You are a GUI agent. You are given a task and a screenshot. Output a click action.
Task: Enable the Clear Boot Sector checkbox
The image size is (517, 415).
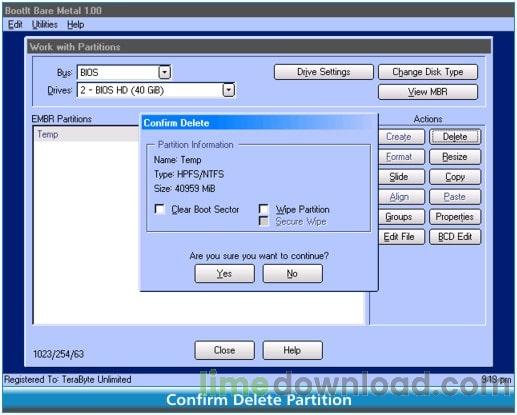pyautogui.click(x=160, y=209)
